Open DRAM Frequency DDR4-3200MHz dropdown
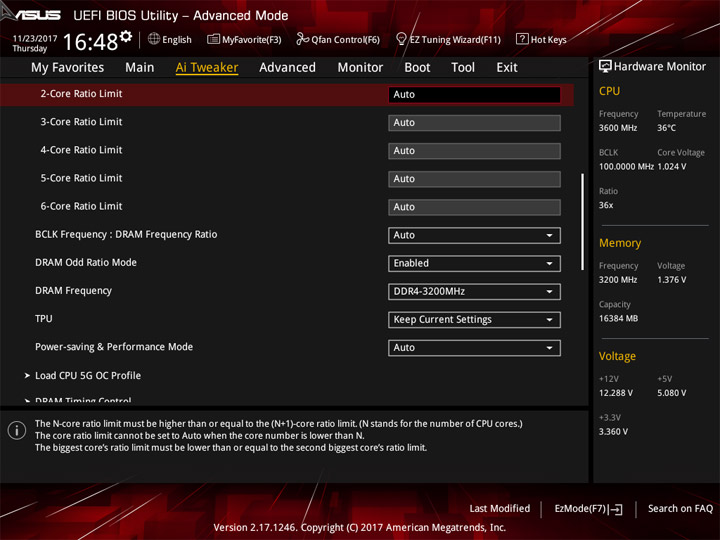 click(474, 292)
